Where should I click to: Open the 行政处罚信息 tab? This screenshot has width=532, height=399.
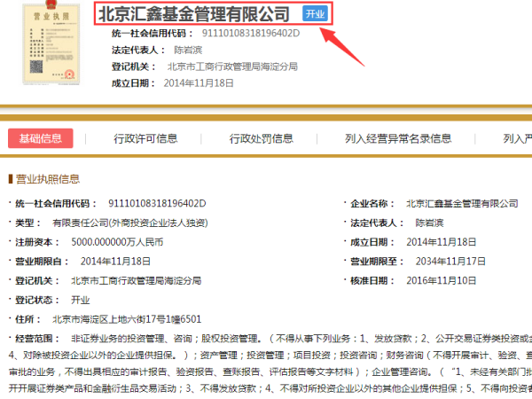[x=262, y=138]
